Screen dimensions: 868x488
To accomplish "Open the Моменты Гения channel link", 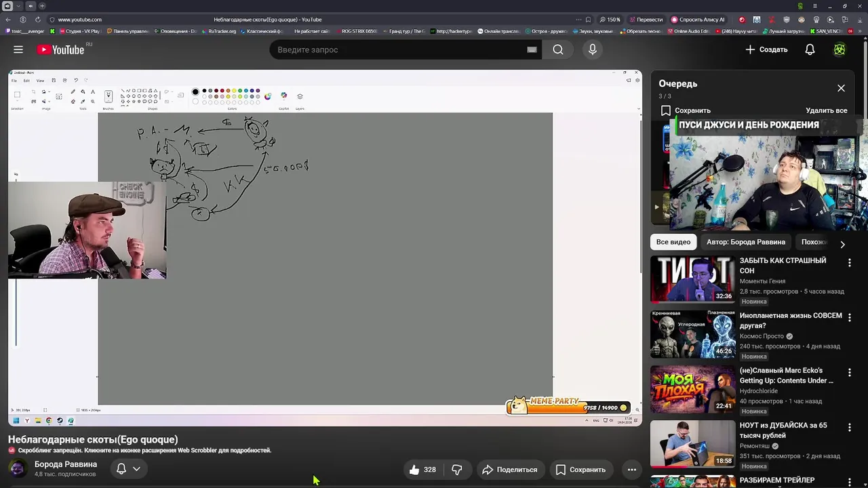I will pos(762,281).
